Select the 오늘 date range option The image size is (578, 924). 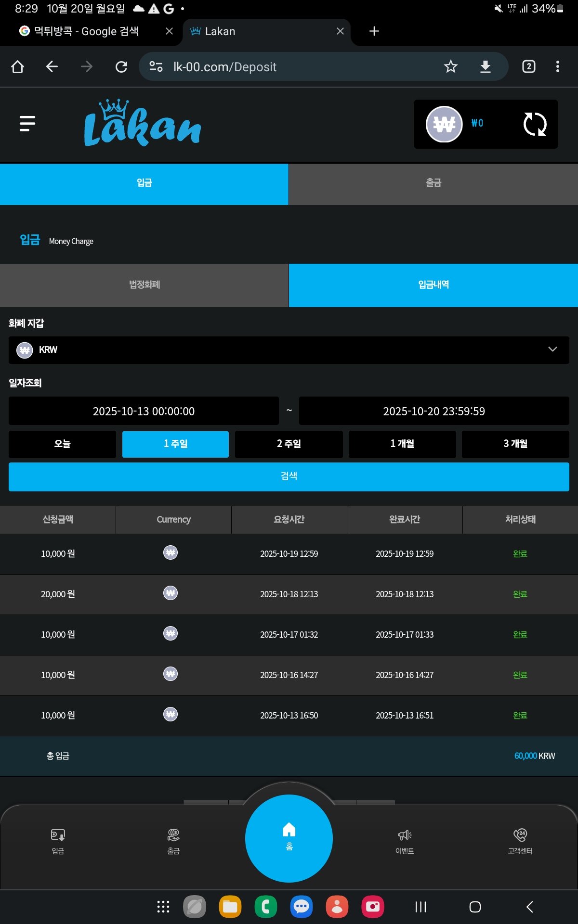[x=62, y=444]
